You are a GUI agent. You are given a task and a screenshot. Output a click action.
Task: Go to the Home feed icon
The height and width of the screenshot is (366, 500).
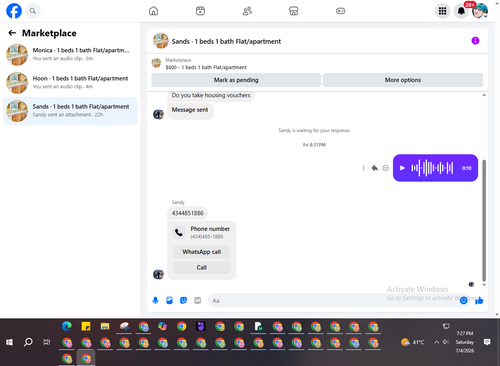pyautogui.click(x=153, y=11)
